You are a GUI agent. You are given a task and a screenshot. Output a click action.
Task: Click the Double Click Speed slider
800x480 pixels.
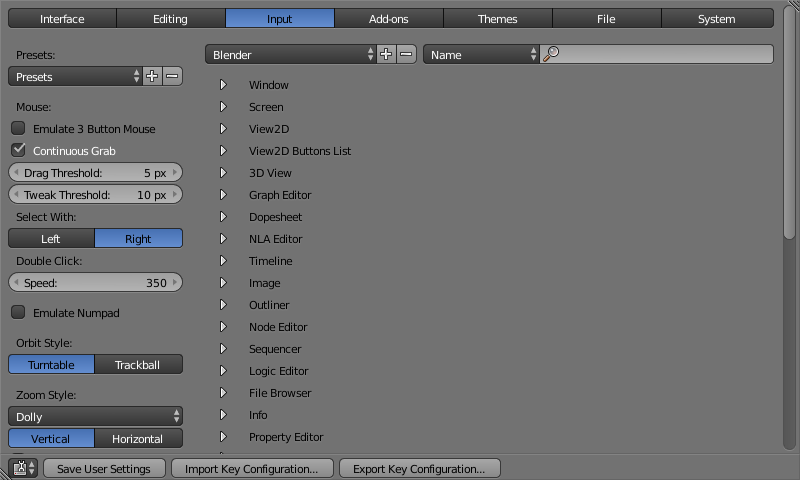click(95, 283)
